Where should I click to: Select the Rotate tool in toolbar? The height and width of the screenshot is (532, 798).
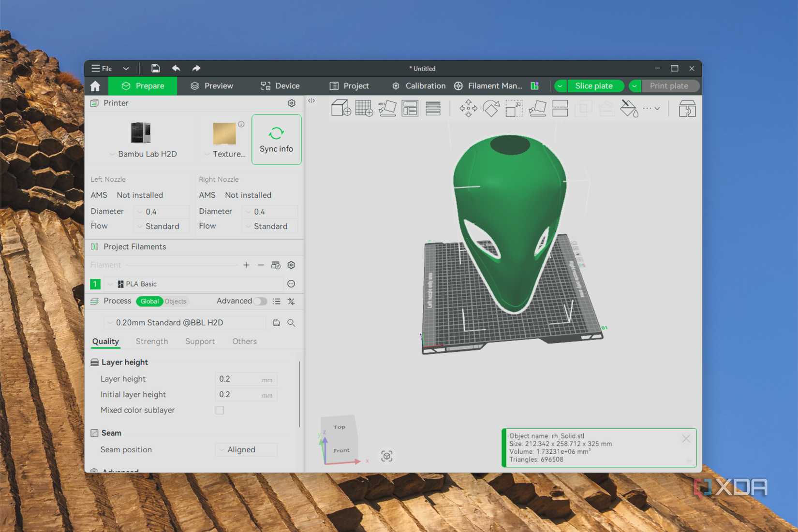click(491, 108)
